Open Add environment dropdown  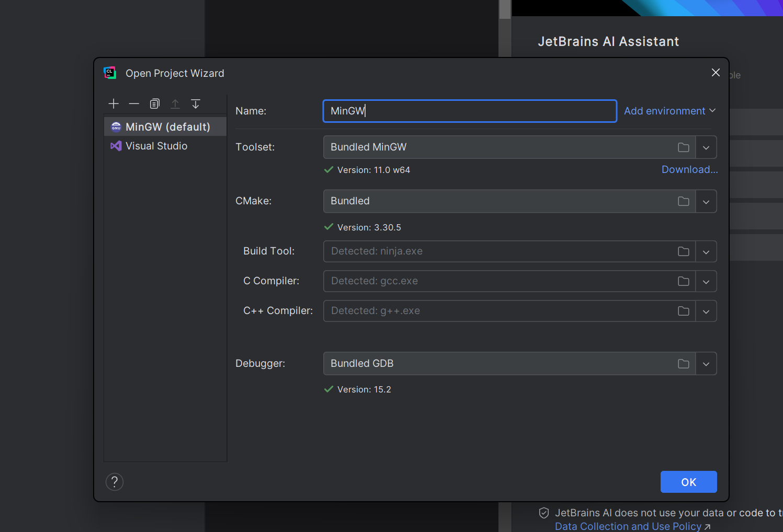point(669,111)
